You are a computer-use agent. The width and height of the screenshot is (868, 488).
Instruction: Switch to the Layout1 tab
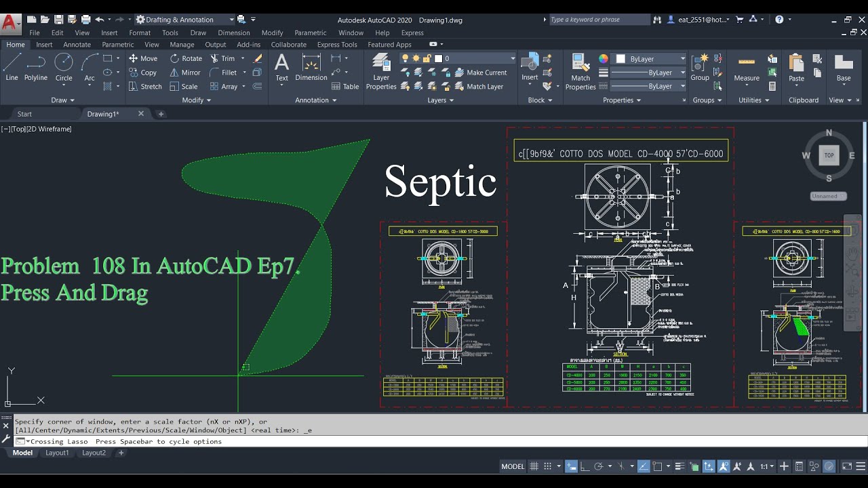(57, 453)
